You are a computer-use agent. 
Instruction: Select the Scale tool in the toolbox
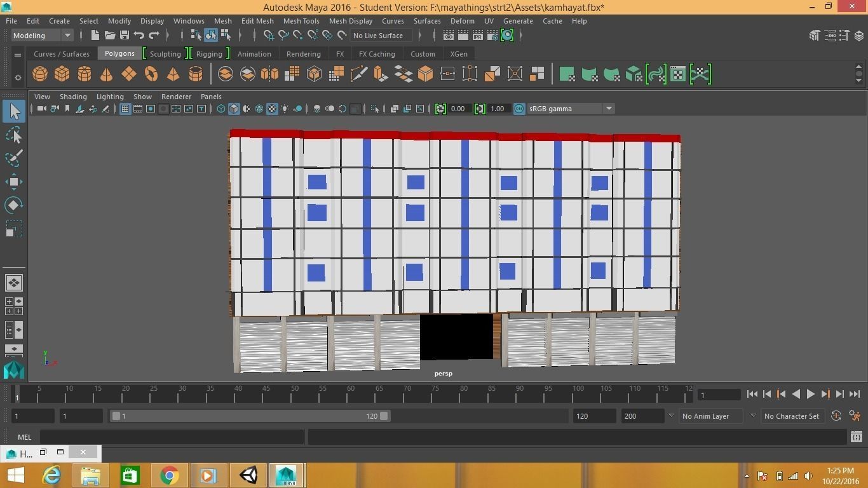(x=14, y=229)
